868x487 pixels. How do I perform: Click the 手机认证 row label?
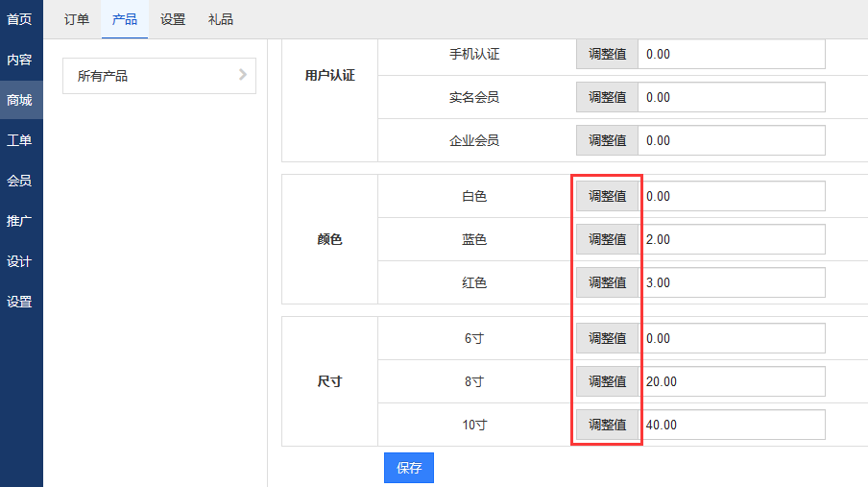click(474, 55)
